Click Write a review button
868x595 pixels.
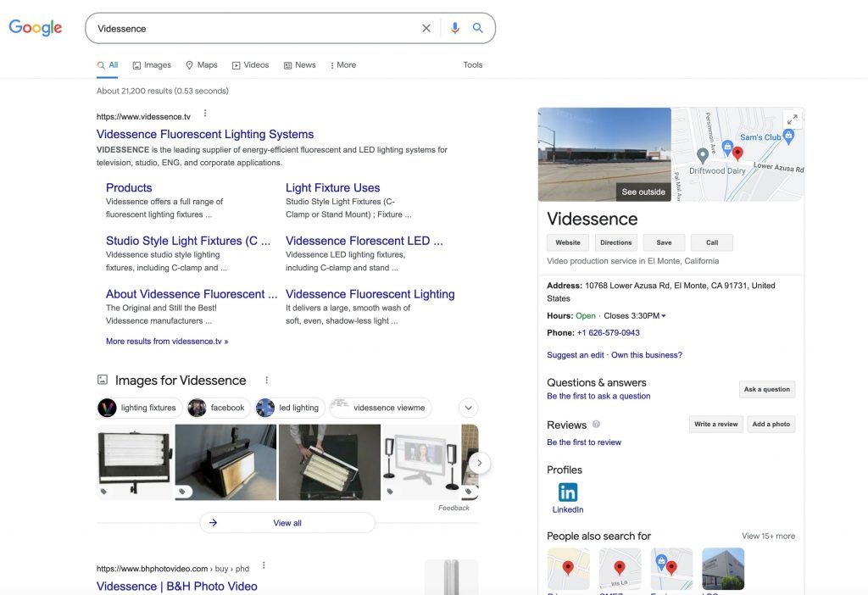coord(715,424)
